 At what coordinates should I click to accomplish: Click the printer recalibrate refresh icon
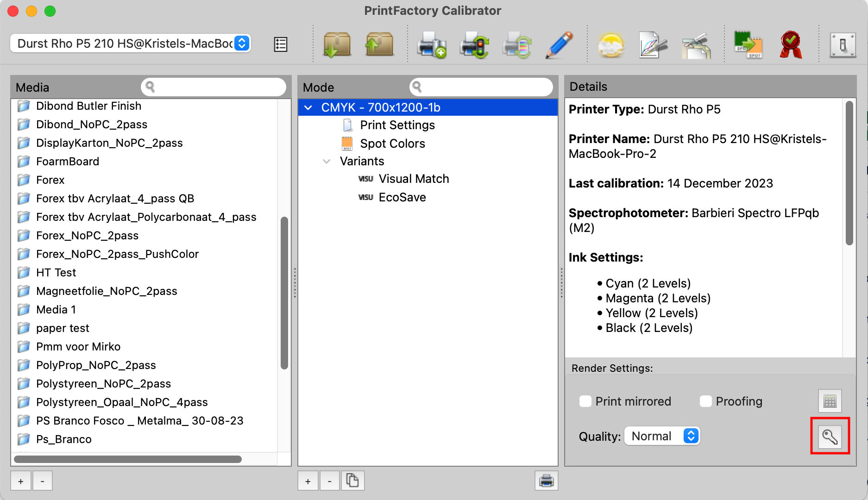[517, 44]
